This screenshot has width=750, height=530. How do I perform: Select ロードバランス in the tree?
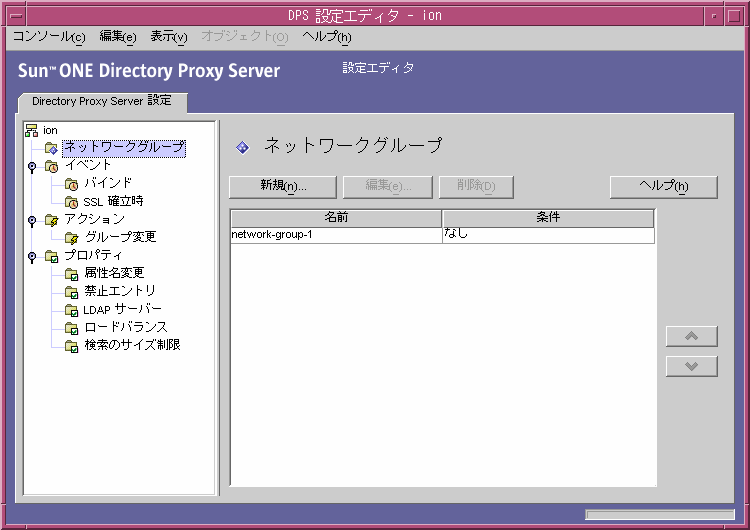(126, 327)
